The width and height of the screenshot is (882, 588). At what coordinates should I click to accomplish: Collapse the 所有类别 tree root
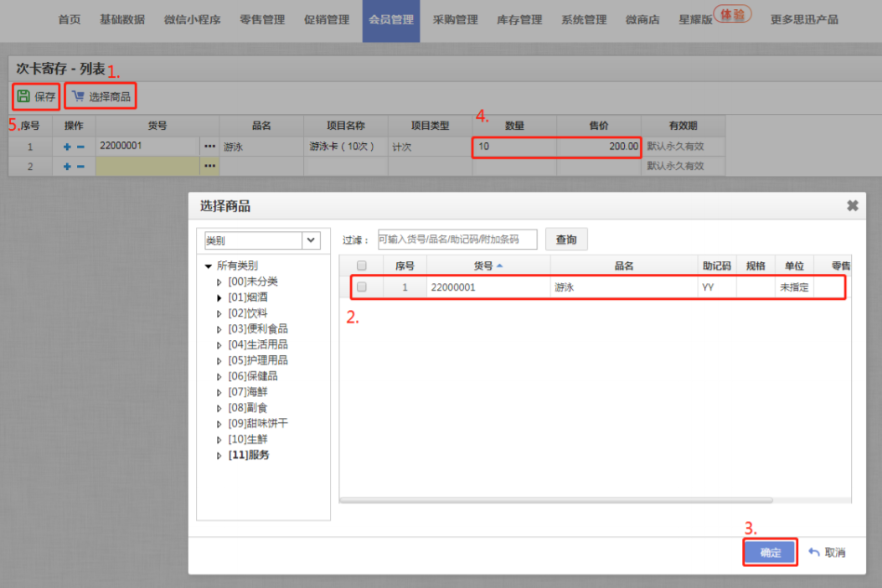209,266
